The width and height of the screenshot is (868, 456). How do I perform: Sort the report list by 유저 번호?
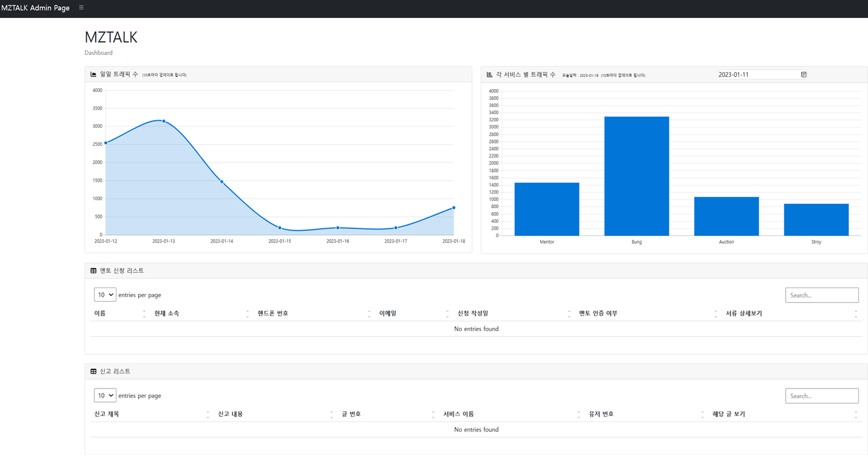point(646,414)
